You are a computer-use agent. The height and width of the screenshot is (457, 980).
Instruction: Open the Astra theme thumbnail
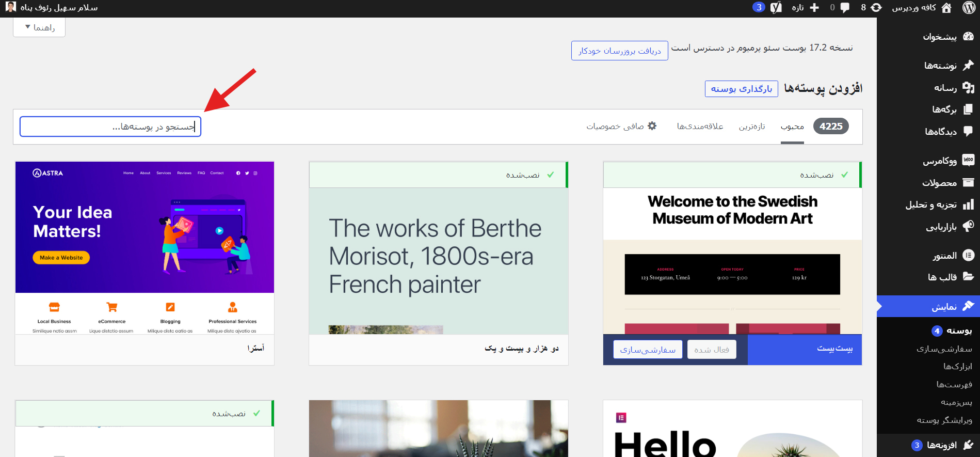pyautogui.click(x=144, y=247)
